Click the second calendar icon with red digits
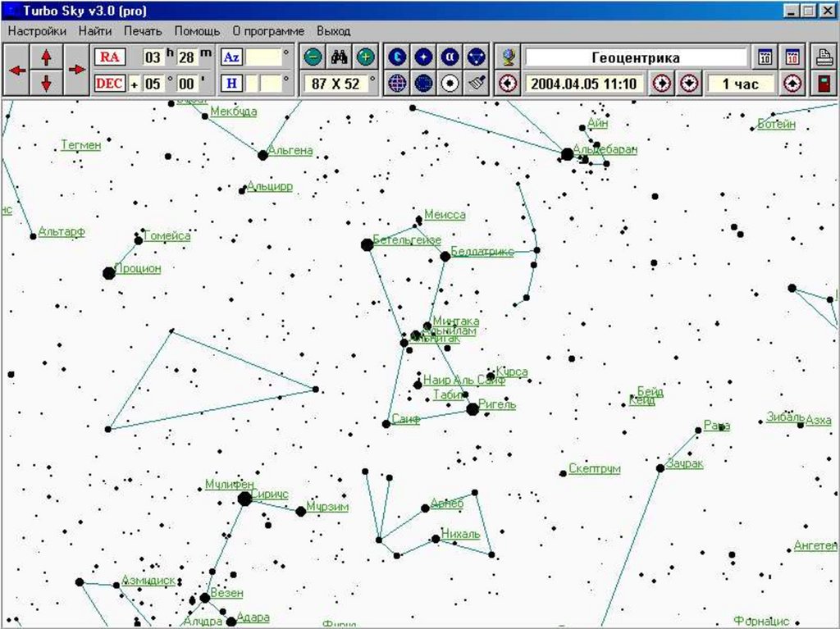This screenshot has height=629, width=840. 792,57
